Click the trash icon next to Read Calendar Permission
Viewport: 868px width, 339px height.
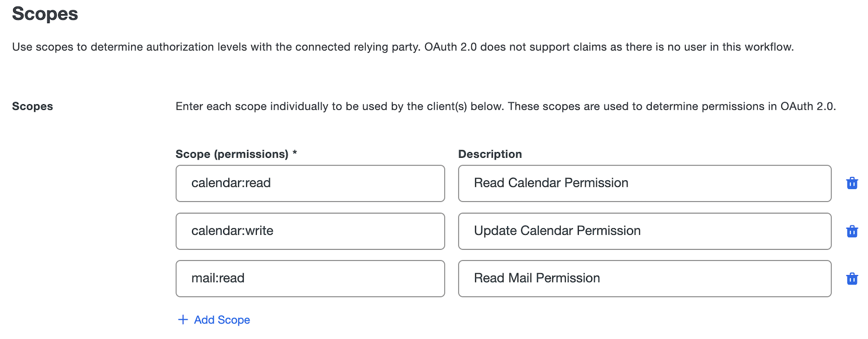click(x=852, y=183)
